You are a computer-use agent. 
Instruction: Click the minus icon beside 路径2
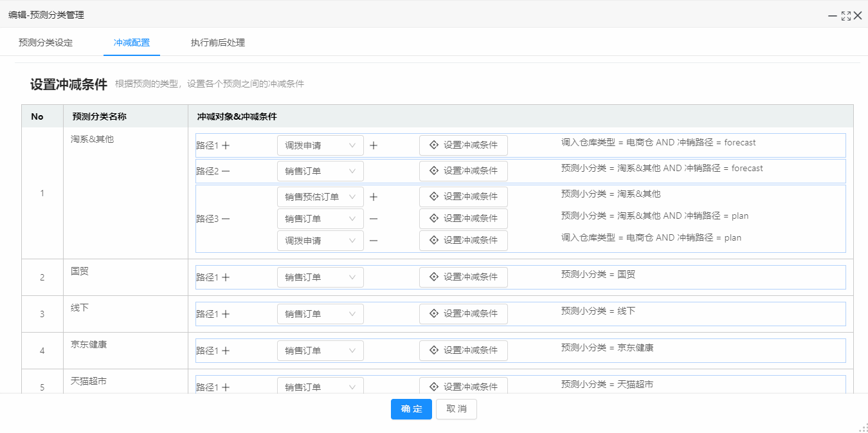226,171
